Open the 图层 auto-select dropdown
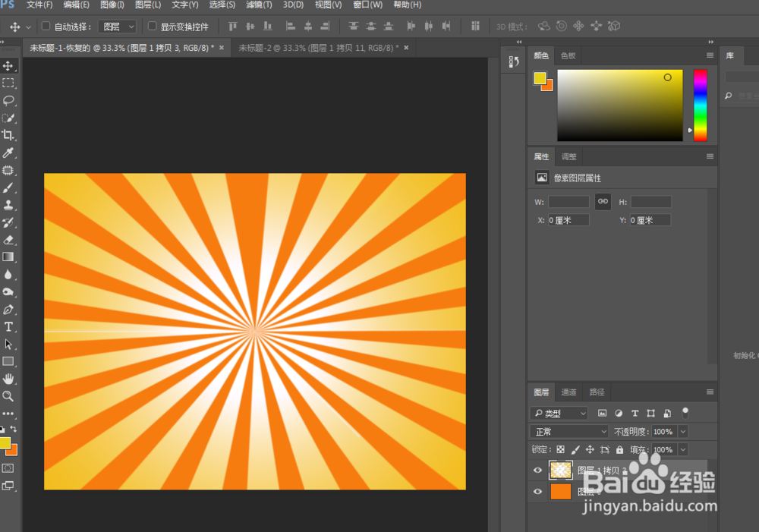Image resolution: width=759 pixels, height=532 pixels. [x=117, y=27]
